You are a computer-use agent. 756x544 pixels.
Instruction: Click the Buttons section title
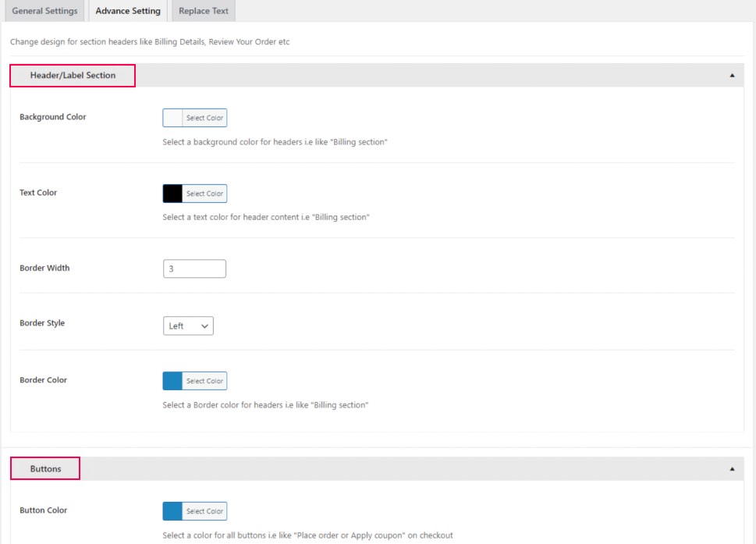coord(45,469)
